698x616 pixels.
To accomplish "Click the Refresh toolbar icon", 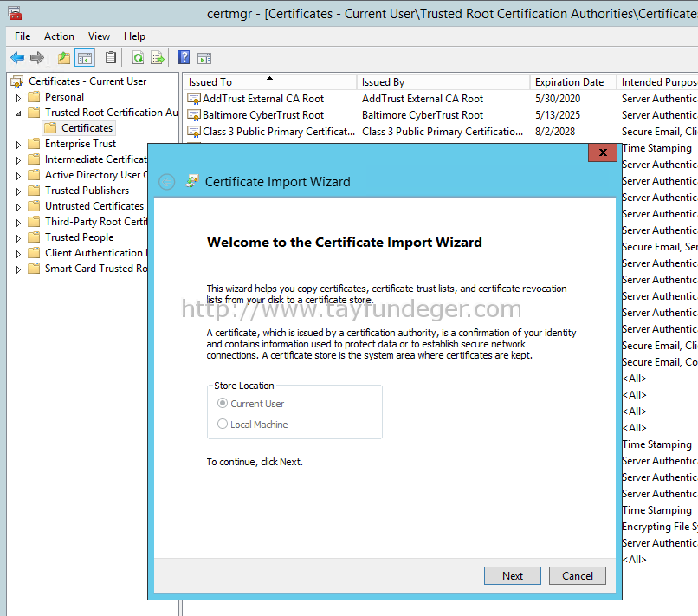I will 139,57.
